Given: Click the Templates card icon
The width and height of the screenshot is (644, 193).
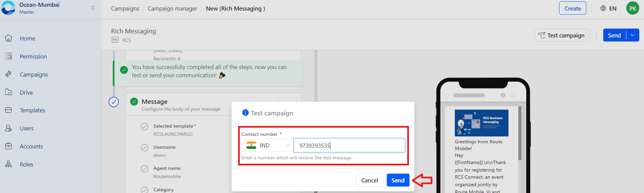Looking at the screenshot, I should point(8,110).
